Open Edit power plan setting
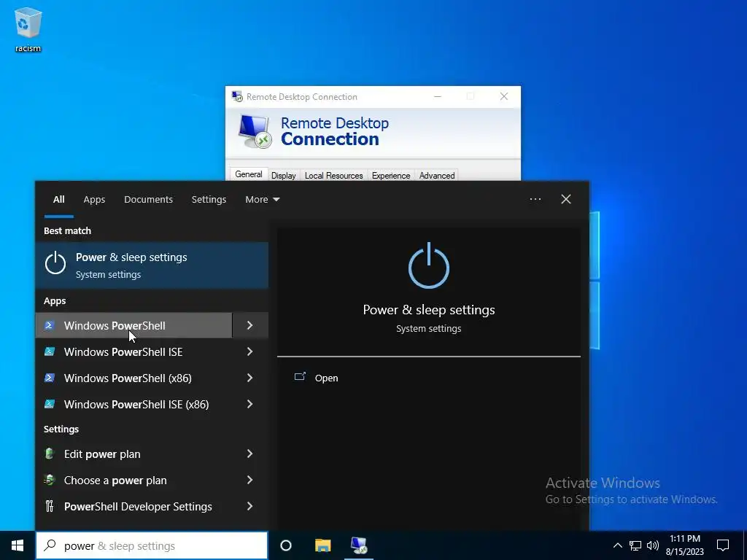The image size is (747, 560). coord(134,454)
